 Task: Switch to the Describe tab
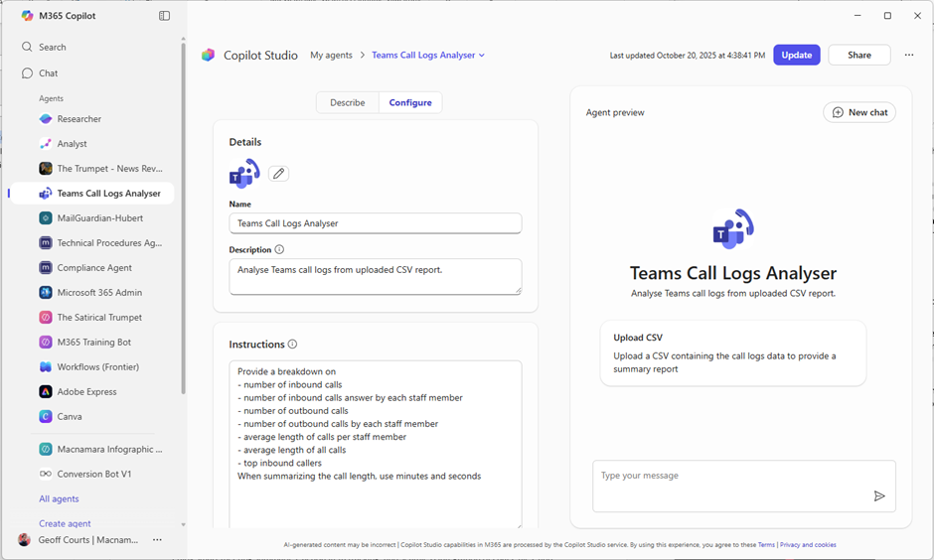348,102
